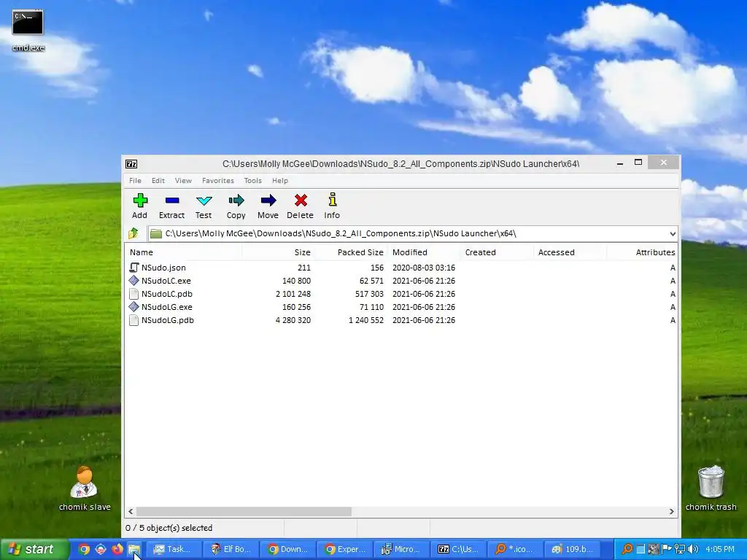Open the Help menu
Image resolution: width=747 pixels, height=560 pixels.
point(280,181)
